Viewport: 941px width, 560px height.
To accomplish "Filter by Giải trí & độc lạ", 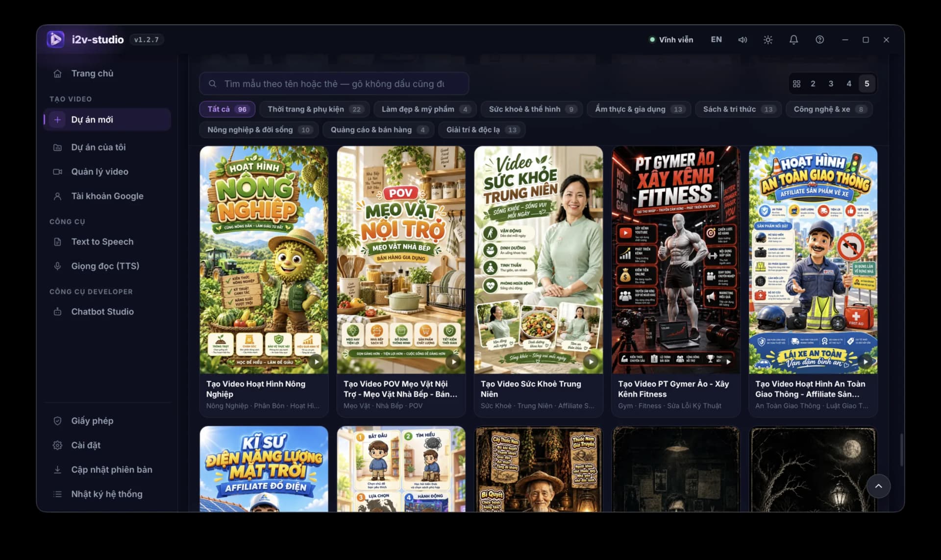I will [x=482, y=130].
